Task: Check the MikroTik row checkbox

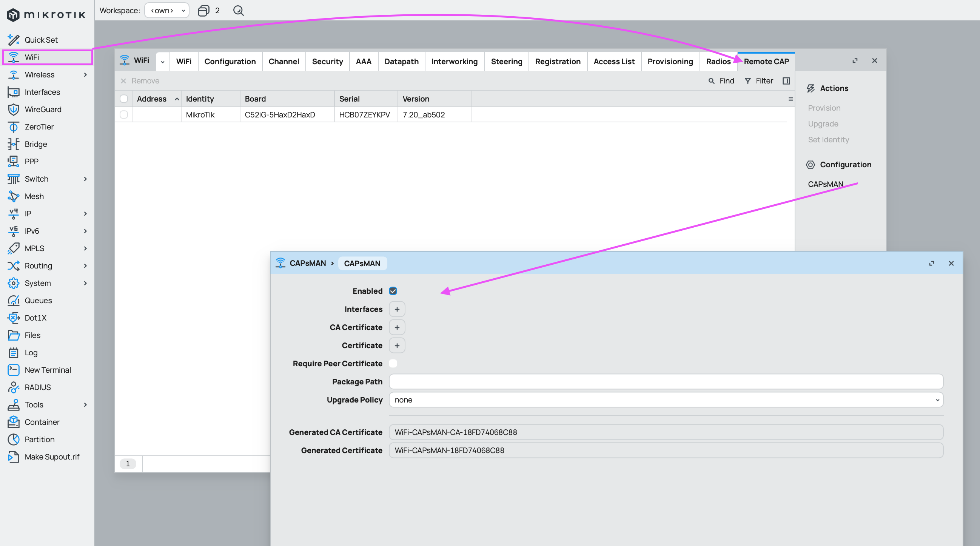Action: pyautogui.click(x=124, y=114)
